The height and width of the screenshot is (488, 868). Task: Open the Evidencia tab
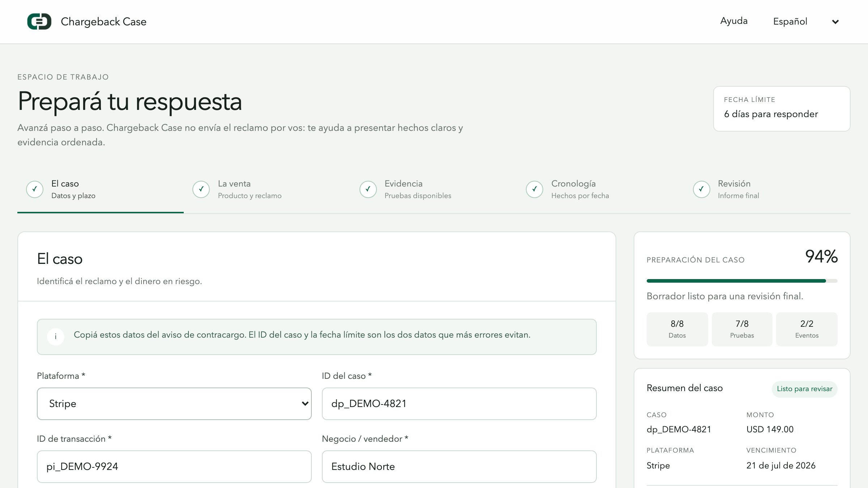(434, 189)
